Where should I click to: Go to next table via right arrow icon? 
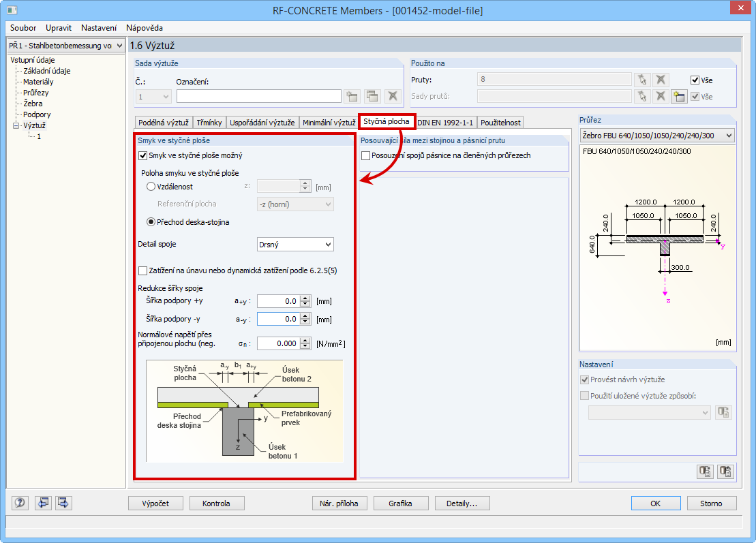coord(63,503)
